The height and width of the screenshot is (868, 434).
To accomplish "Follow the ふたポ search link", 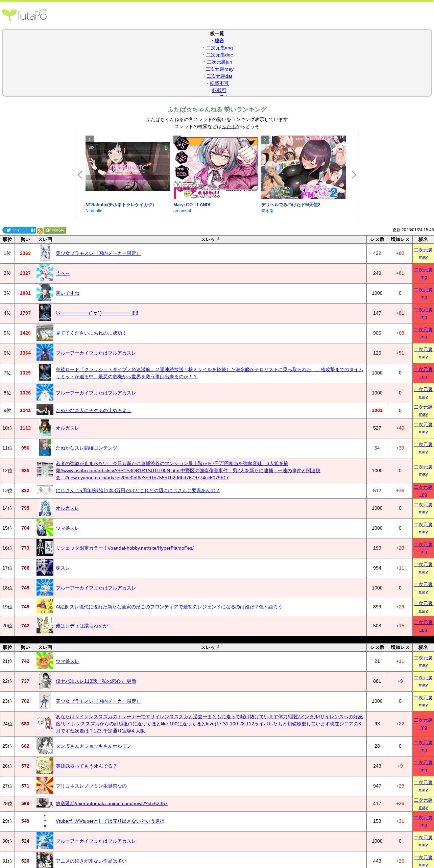I will click(229, 126).
